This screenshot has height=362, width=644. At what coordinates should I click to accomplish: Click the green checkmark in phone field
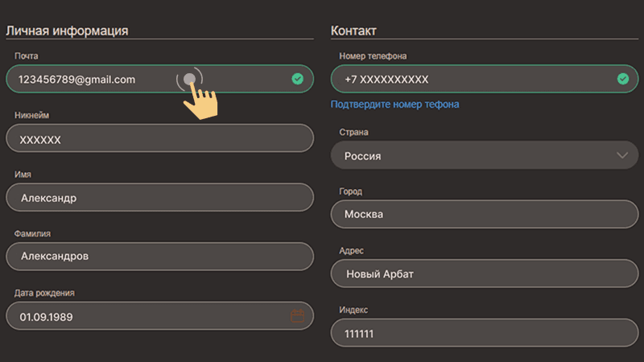(622, 79)
